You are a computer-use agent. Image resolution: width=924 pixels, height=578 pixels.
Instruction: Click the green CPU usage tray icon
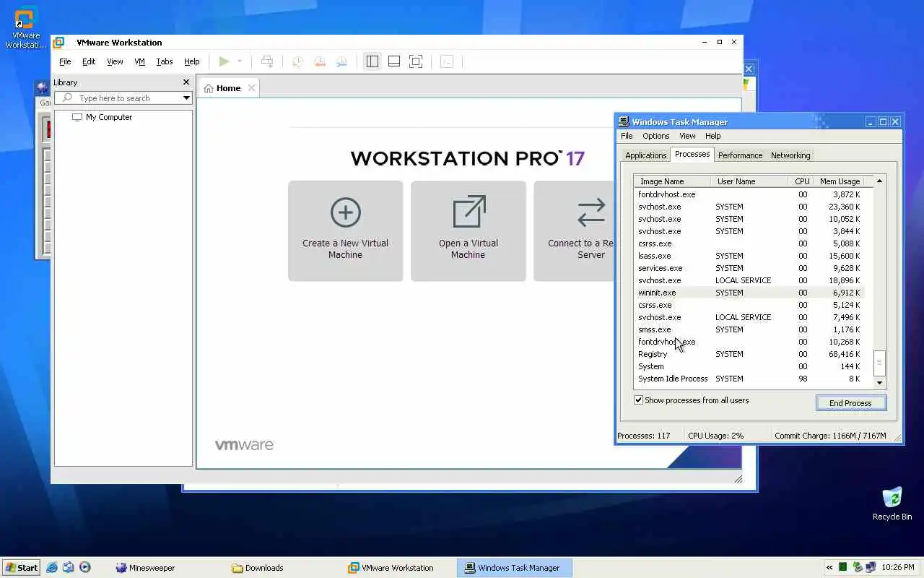coord(843,568)
